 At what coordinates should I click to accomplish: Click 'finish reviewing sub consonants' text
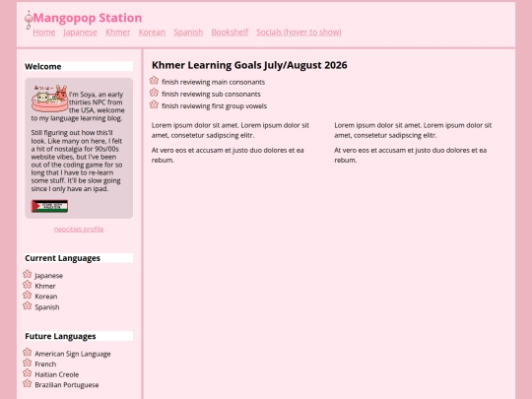(x=211, y=94)
